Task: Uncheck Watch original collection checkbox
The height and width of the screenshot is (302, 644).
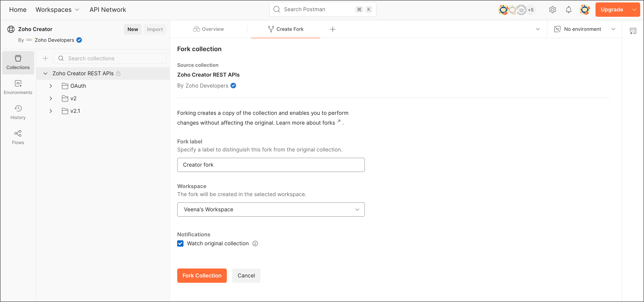Action: 180,243
